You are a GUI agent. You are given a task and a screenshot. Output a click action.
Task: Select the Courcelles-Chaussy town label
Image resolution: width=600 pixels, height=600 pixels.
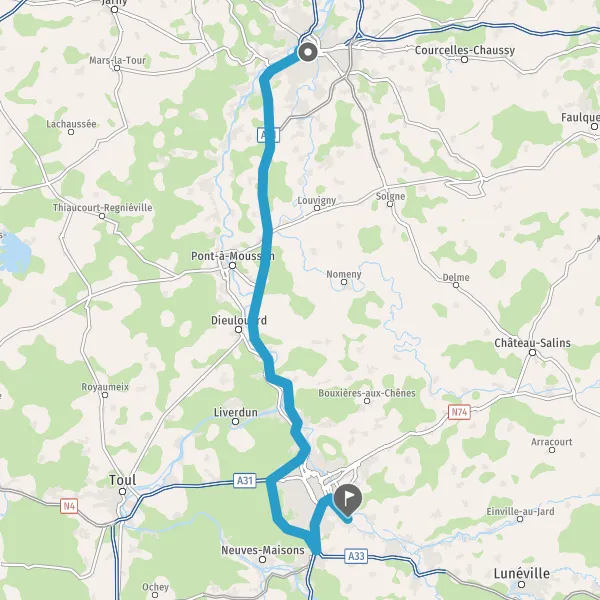click(465, 50)
